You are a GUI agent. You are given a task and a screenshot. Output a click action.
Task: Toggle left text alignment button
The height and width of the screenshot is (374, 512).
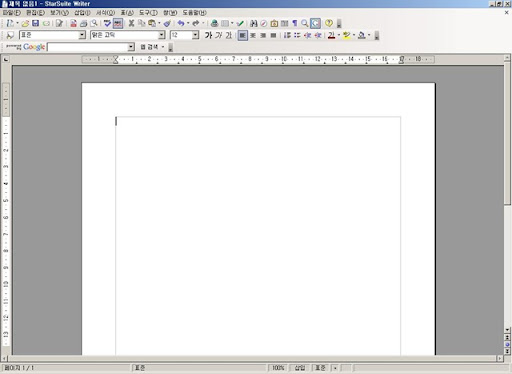pyautogui.click(x=243, y=35)
